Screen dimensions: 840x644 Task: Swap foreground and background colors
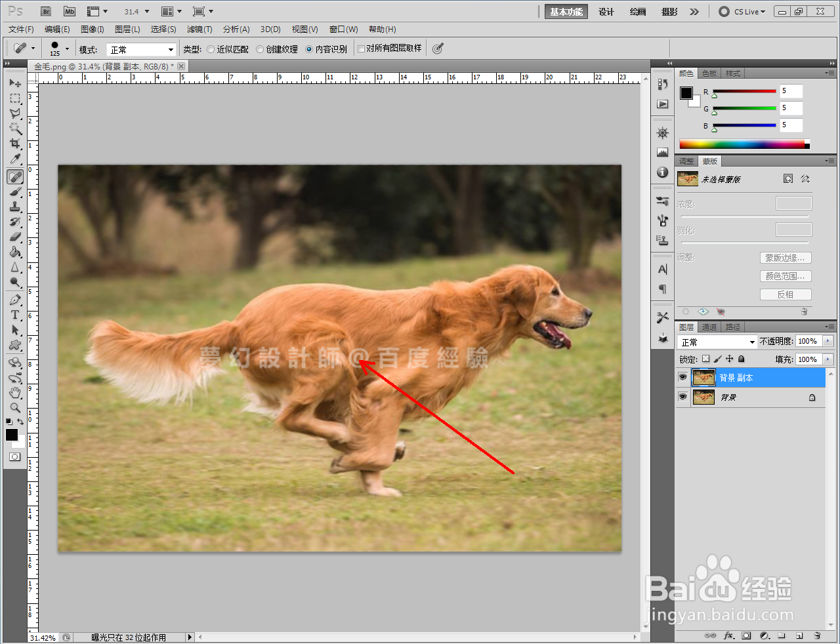click(21, 422)
